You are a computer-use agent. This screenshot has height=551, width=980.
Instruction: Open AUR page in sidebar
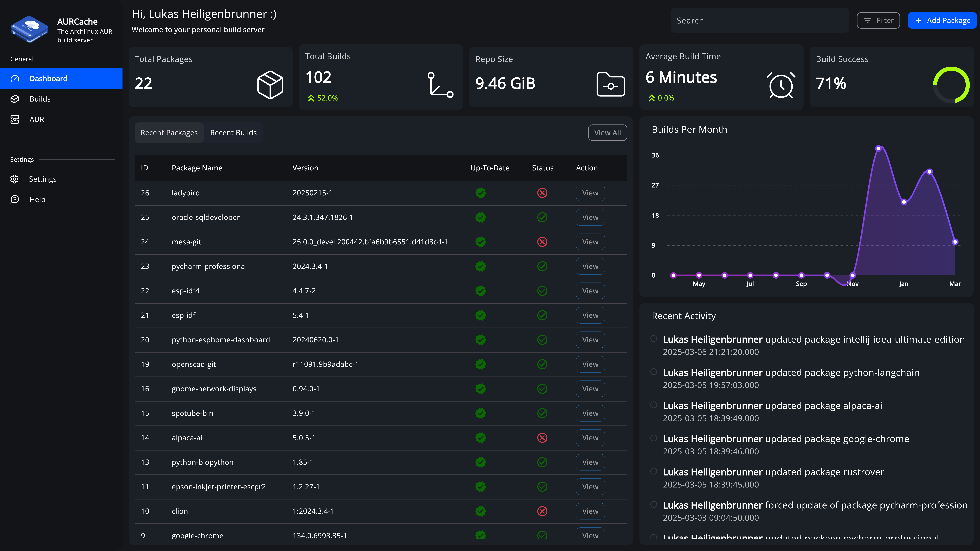(61, 119)
